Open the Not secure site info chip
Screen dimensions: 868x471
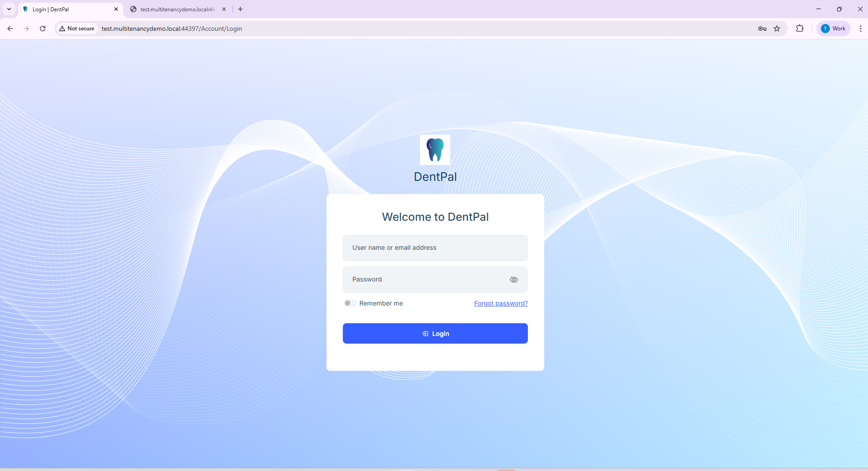77,29
